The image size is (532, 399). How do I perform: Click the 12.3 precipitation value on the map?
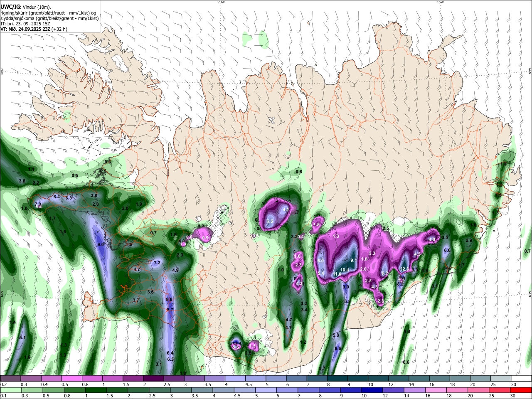pyautogui.click(x=404, y=269)
